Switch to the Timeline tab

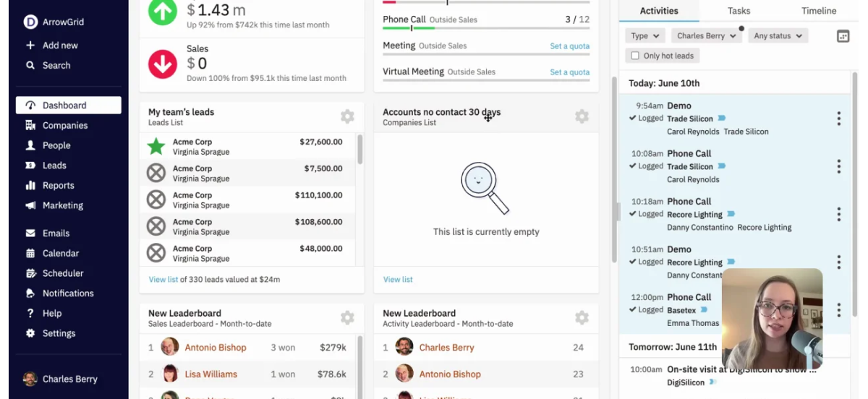coord(819,11)
